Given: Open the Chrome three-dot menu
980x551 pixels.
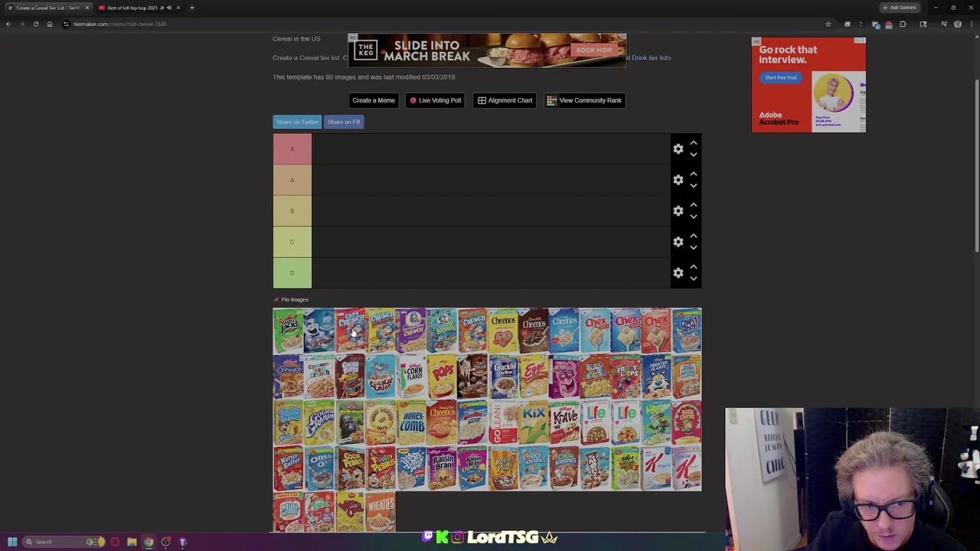Looking at the screenshot, I should (972, 24).
